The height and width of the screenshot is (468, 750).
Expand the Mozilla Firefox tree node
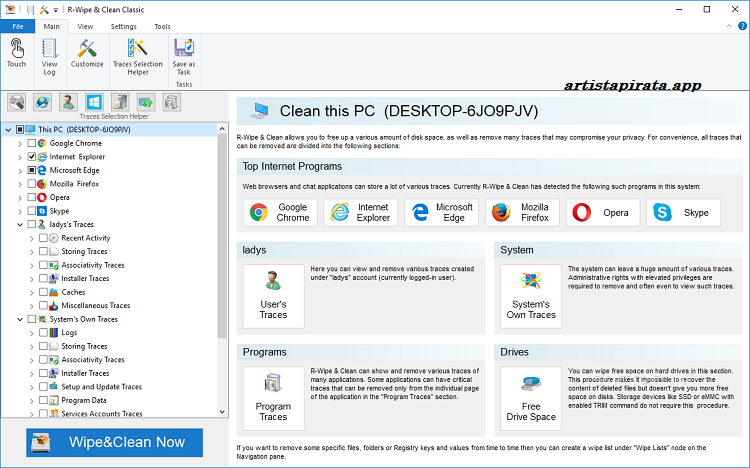tap(20, 184)
